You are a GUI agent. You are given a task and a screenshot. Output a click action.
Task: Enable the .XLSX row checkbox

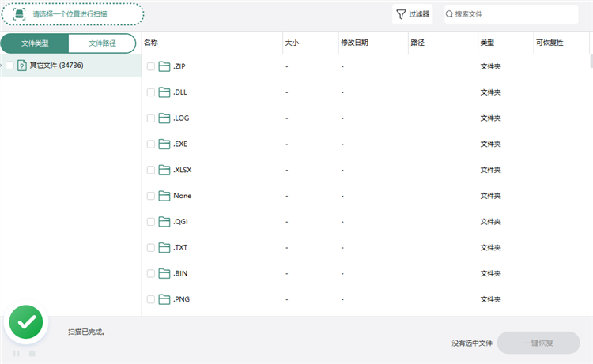150,170
